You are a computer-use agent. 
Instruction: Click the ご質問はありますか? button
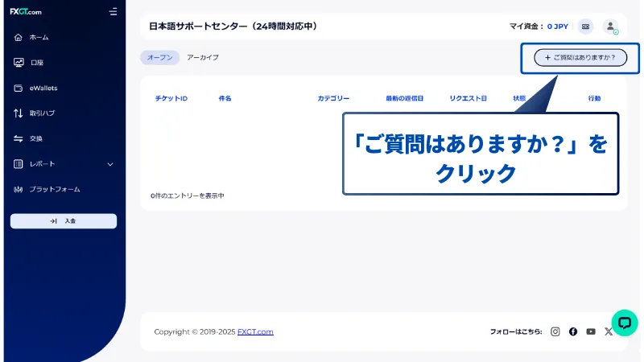(x=580, y=57)
